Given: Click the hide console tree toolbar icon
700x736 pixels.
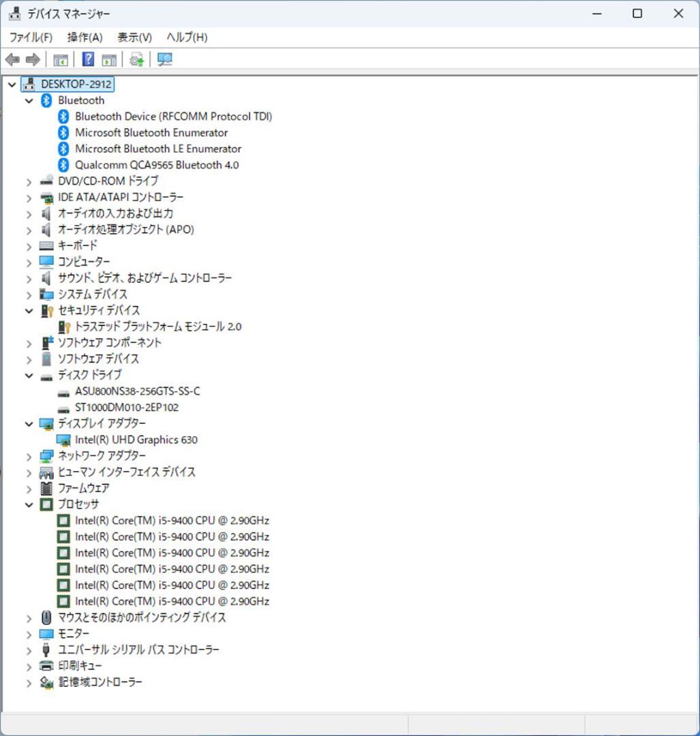Looking at the screenshot, I should point(60,59).
